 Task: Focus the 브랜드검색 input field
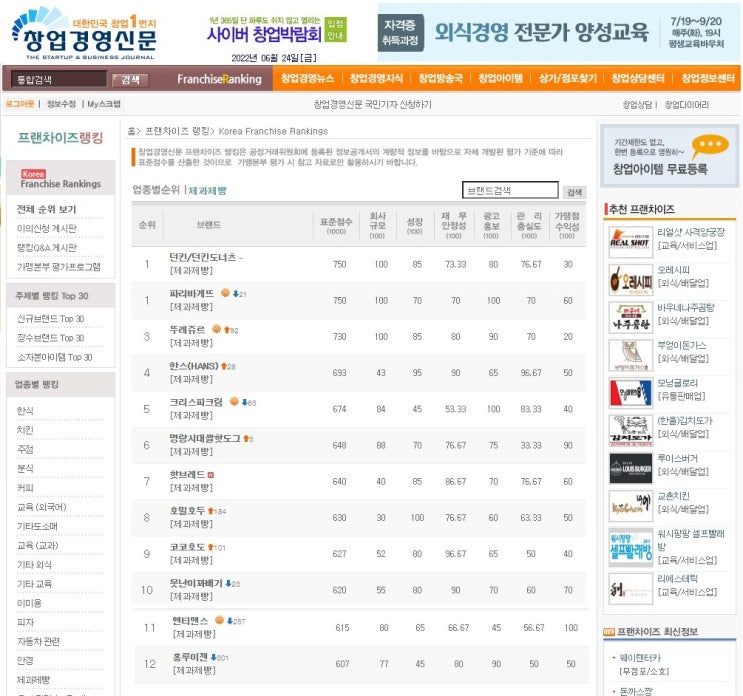[510, 190]
